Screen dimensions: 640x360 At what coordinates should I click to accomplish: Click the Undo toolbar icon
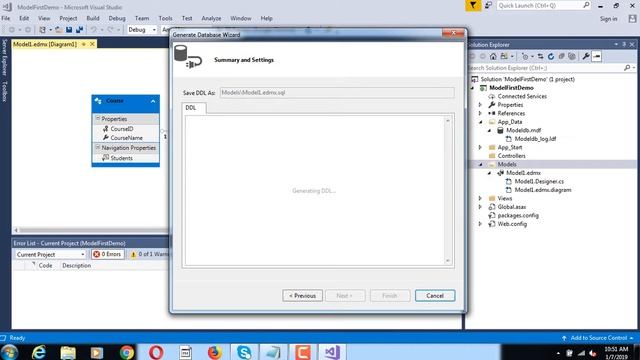click(93, 30)
